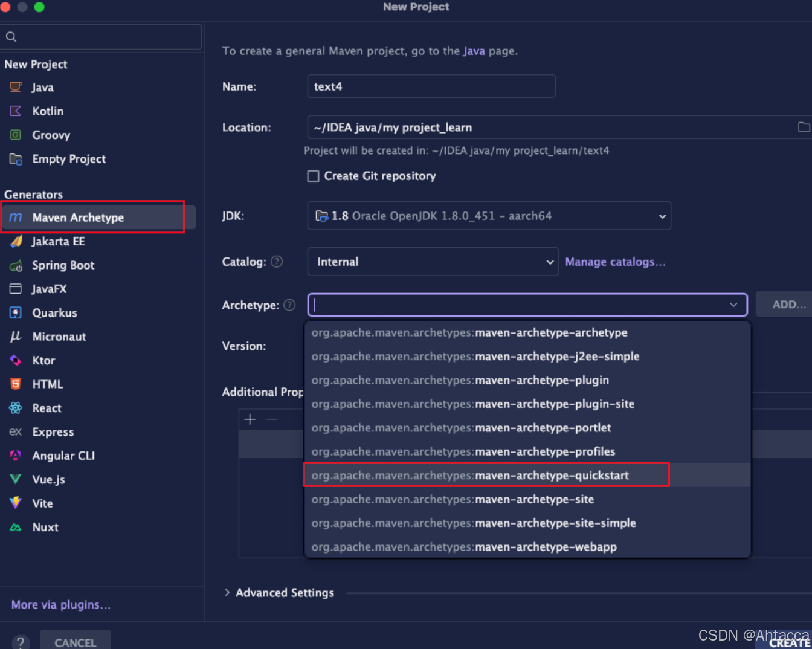The image size is (812, 649).
Task: Click the Express ex icon
Action: pyautogui.click(x=16, y=431)
